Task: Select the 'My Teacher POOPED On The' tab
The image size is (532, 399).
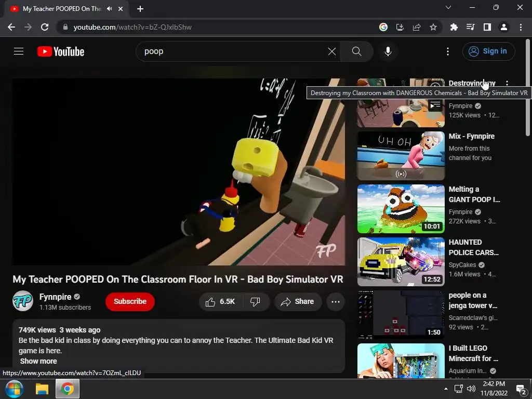Action: 62,9
